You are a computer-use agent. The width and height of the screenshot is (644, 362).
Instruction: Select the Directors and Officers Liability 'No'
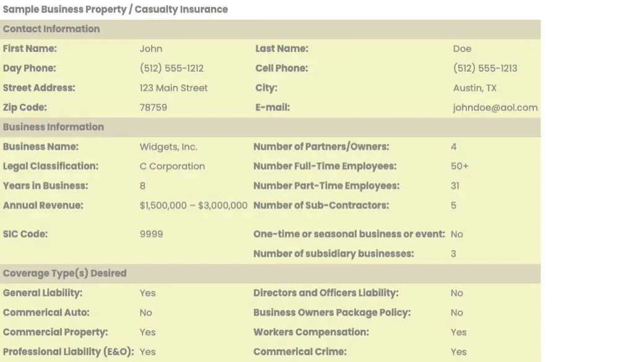(x=457, y=293)
